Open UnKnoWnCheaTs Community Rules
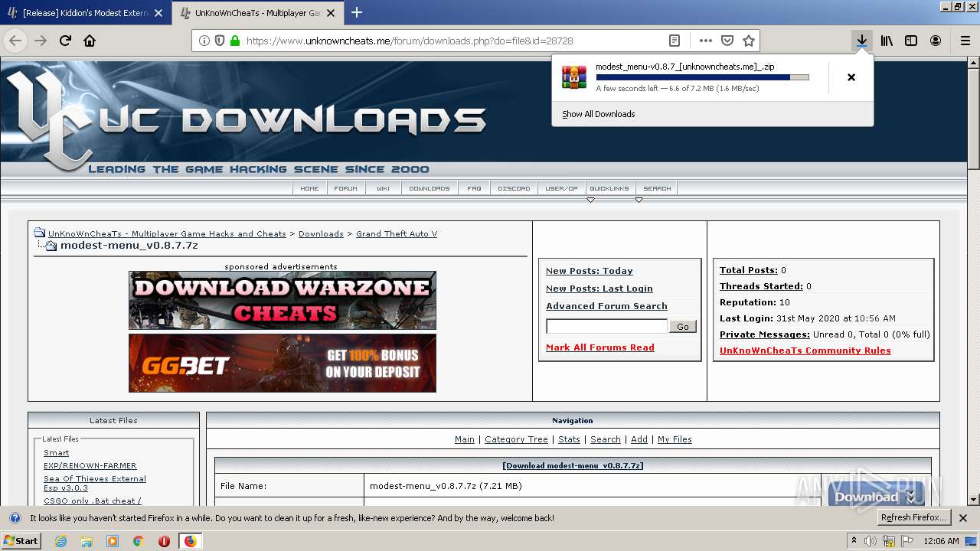980x551 pixels. pos(805,350)
